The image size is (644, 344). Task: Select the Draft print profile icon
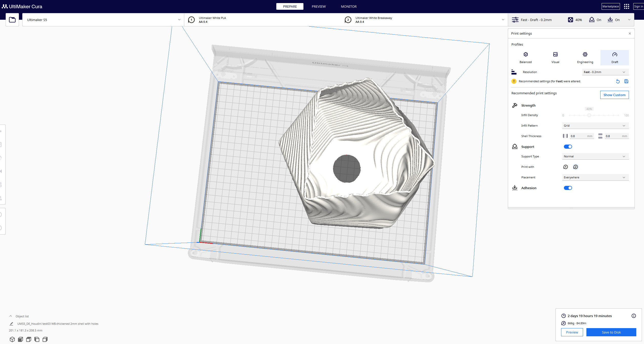pyautogui.click(x=615, y=57)
